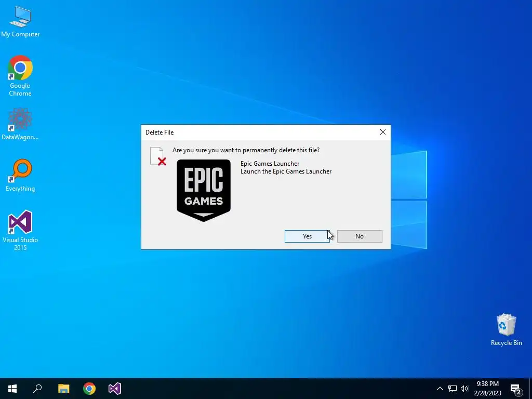
Task: Open File Explorer from the taskbar
Action: pyautogui.click(x=63, y=389)
